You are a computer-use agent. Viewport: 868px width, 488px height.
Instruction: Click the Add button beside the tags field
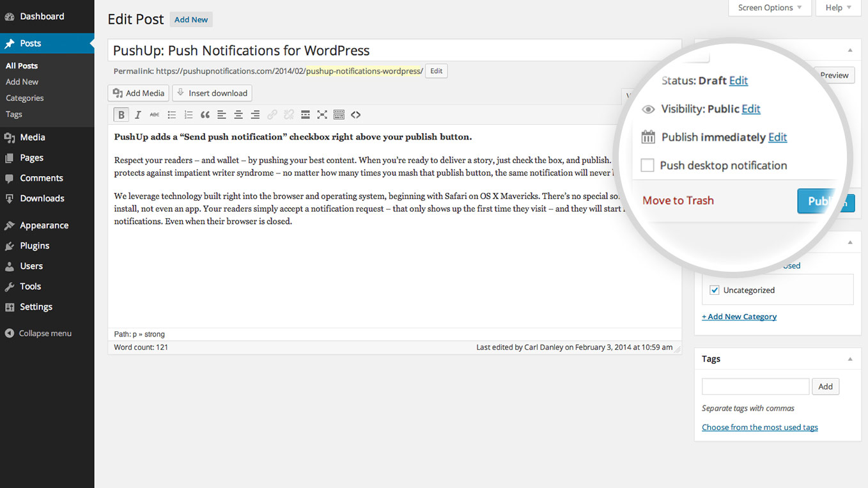pyautogui.click(x=826, y=386)
